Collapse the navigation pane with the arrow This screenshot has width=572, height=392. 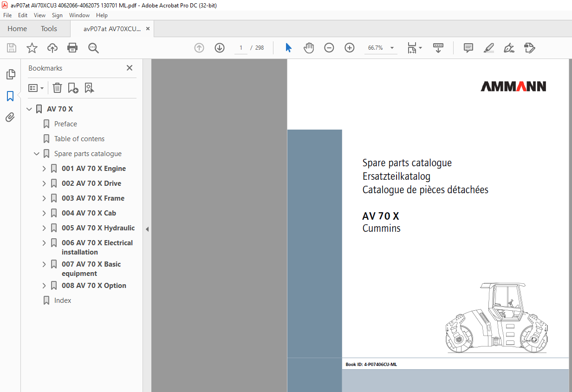[147, 229]
